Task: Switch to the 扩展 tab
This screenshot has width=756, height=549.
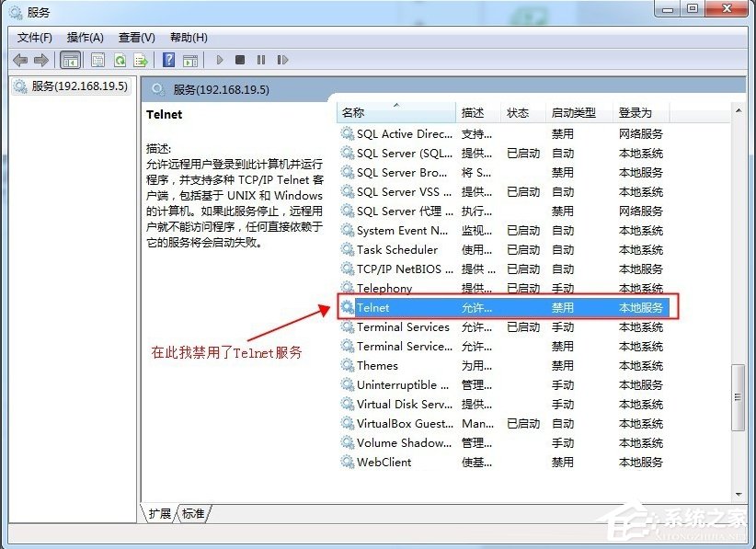Action: (x=161, y=515)
